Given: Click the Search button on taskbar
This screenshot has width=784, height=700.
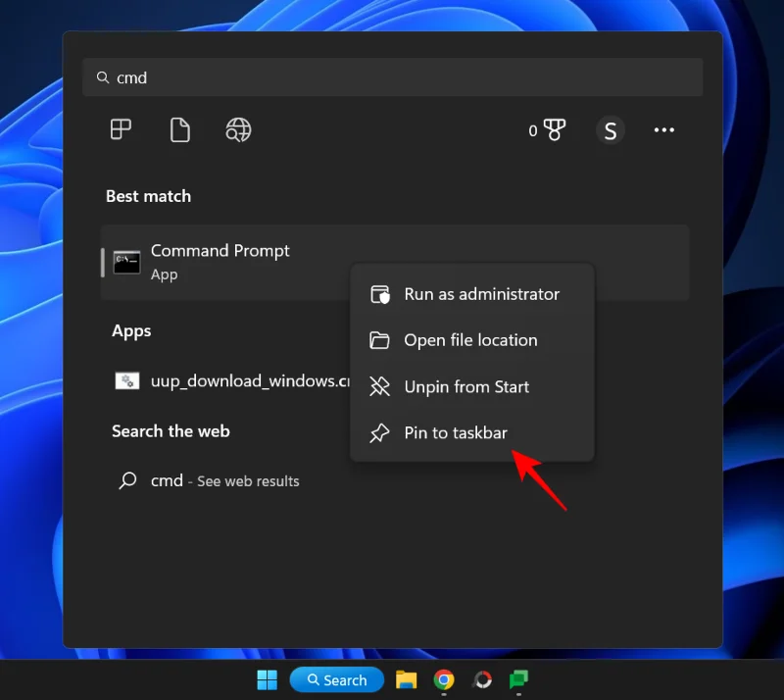Looking at the screenshot, I should pyautogui.click(x=337, y=678).
